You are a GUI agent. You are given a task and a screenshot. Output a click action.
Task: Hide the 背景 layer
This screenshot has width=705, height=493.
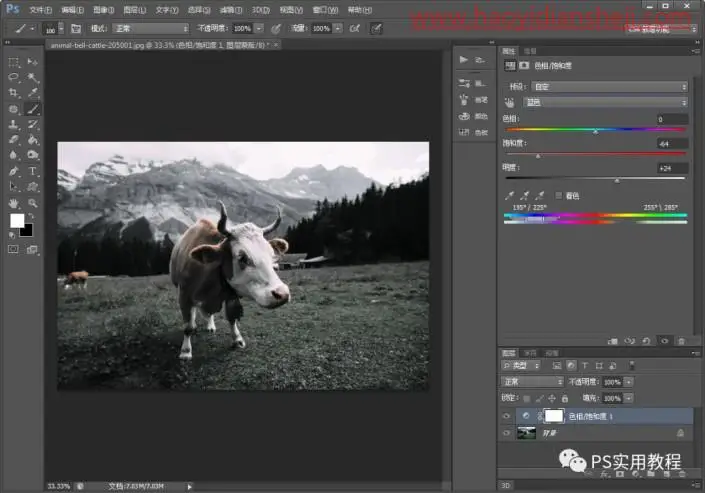coord(506,433)
